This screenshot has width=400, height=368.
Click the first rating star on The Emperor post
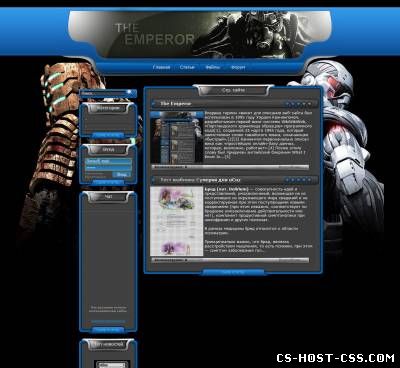tap(288, 104)
